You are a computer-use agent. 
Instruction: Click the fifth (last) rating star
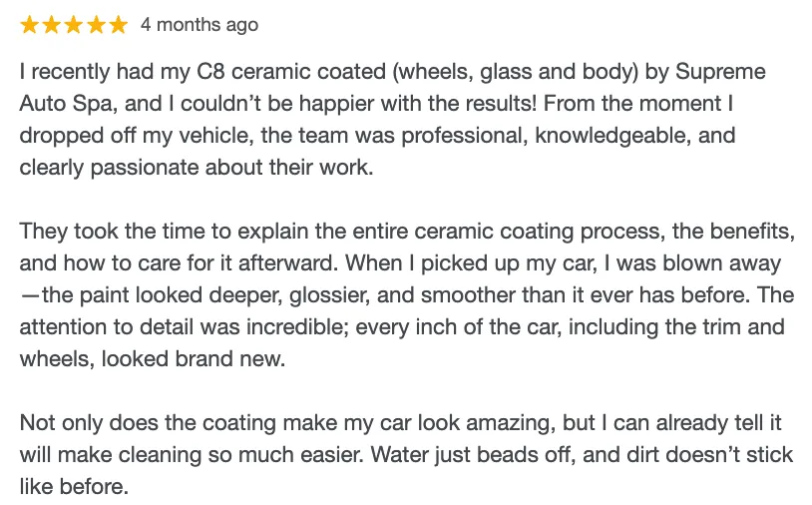118,25
